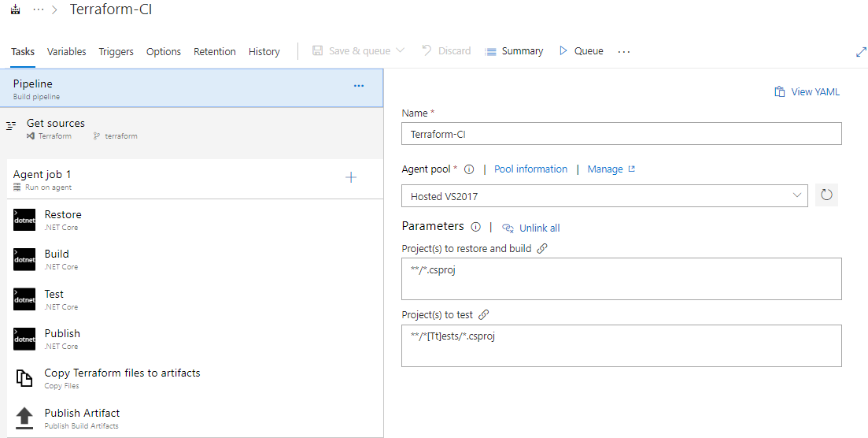Show Agent pool info tooltip icon
The width and height of the screenshot is (868, 438).
coord(469,169)
